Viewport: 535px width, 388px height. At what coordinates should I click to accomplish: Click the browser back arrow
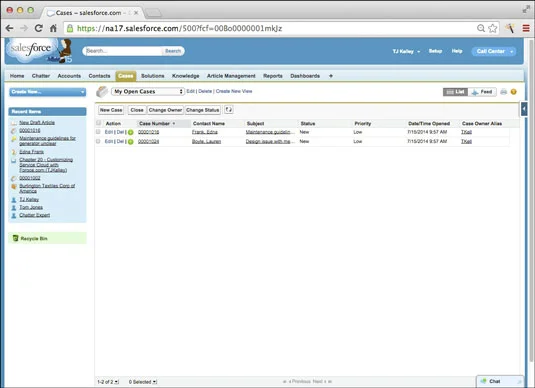(x=10, y=28)
